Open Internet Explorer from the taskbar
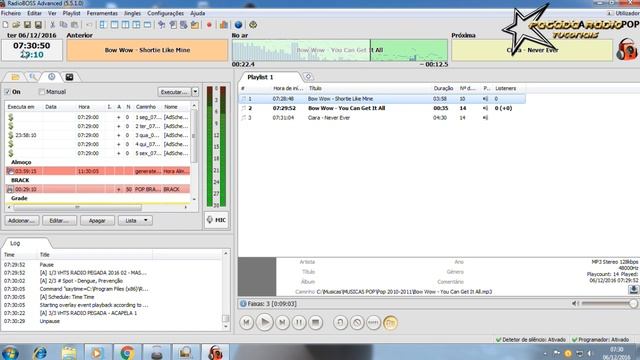640x360 pixels. point(40,353)
